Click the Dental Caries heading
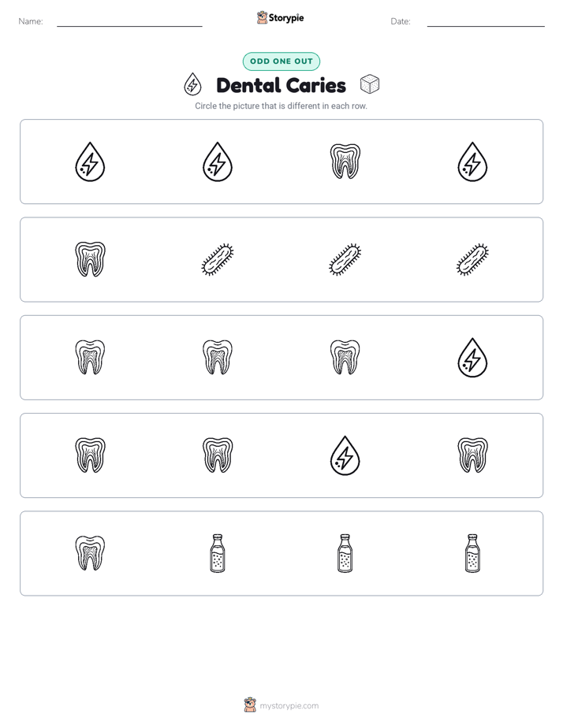 point(281,85)
